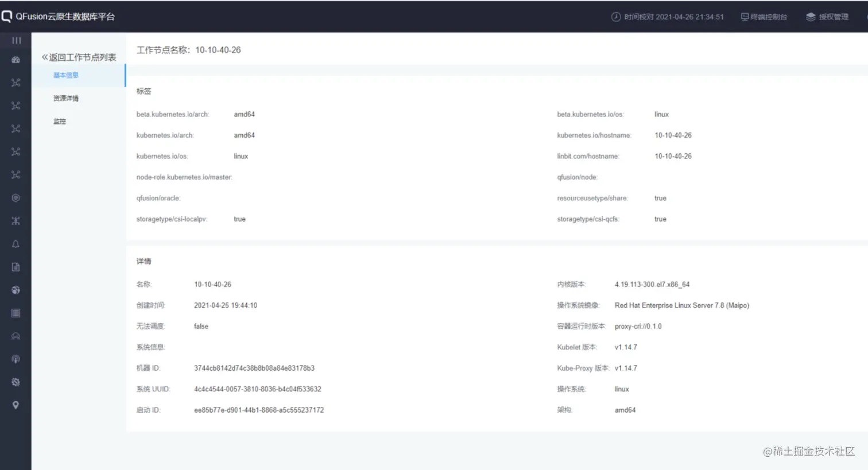Click 操作系统 value linux in details

[622, 389]
